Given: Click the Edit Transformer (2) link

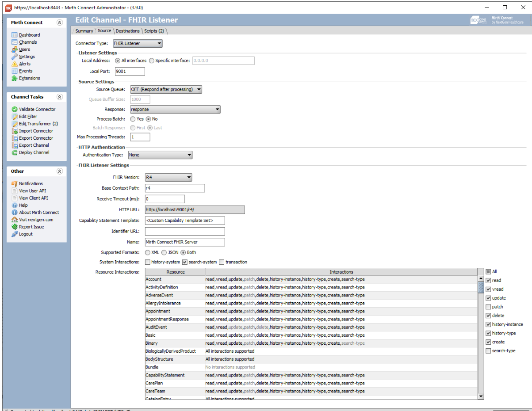Looking at the screenshot, I should pos(38,124).
